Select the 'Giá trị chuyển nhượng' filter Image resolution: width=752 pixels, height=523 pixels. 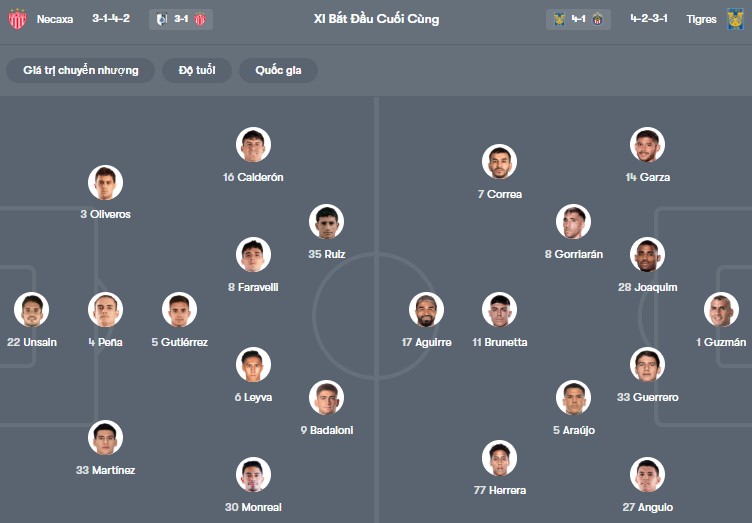click(81, 70)
